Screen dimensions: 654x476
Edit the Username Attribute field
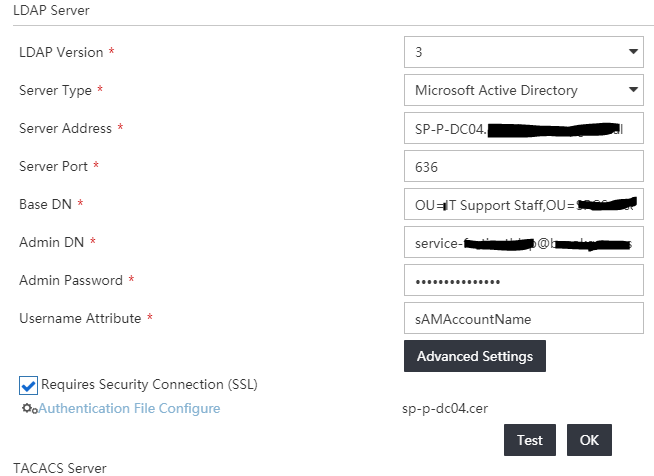pos(523,319)
